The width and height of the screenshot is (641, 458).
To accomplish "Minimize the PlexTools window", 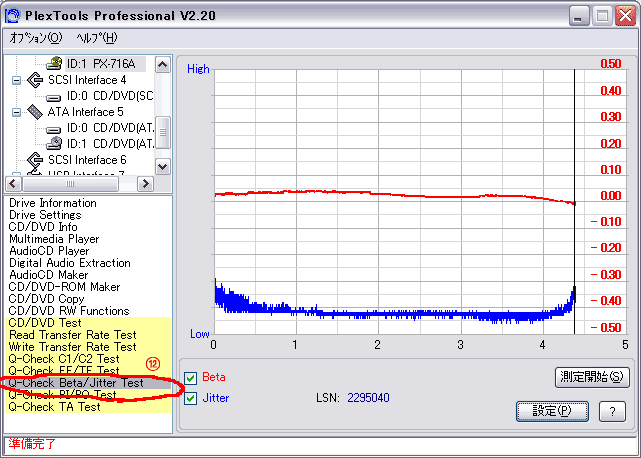I will tap(579, 16).
